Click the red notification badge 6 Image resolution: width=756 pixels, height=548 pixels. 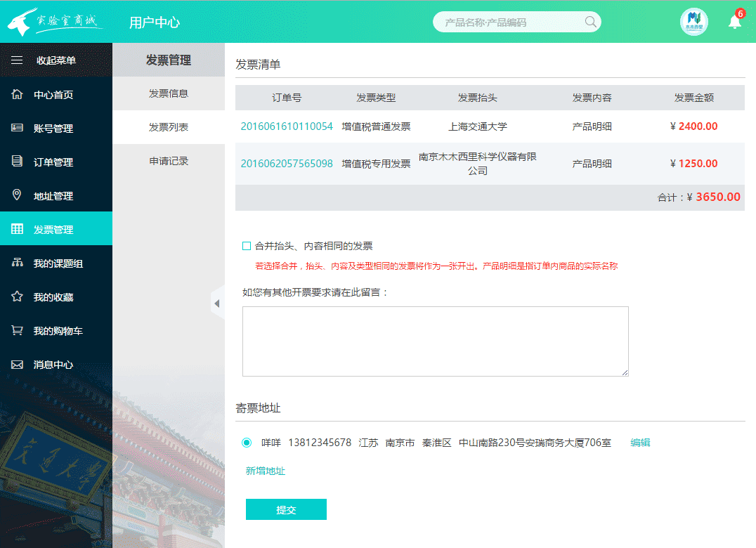pyautogui.click(x=740, y=13)
